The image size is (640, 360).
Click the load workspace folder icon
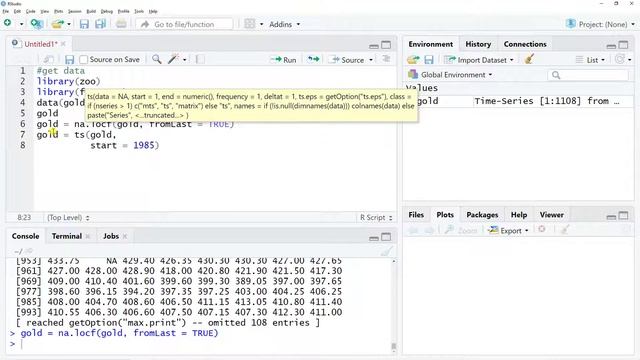pyautogui.click(x=413, y=60)
